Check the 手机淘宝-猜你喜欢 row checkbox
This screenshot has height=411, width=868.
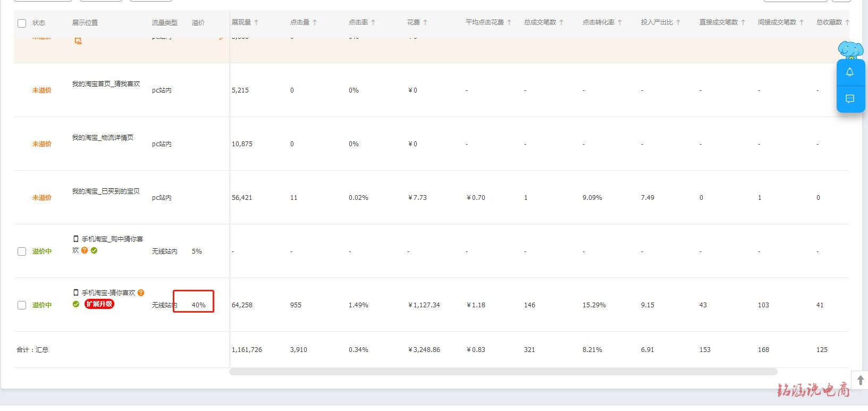tap(22, 305)
